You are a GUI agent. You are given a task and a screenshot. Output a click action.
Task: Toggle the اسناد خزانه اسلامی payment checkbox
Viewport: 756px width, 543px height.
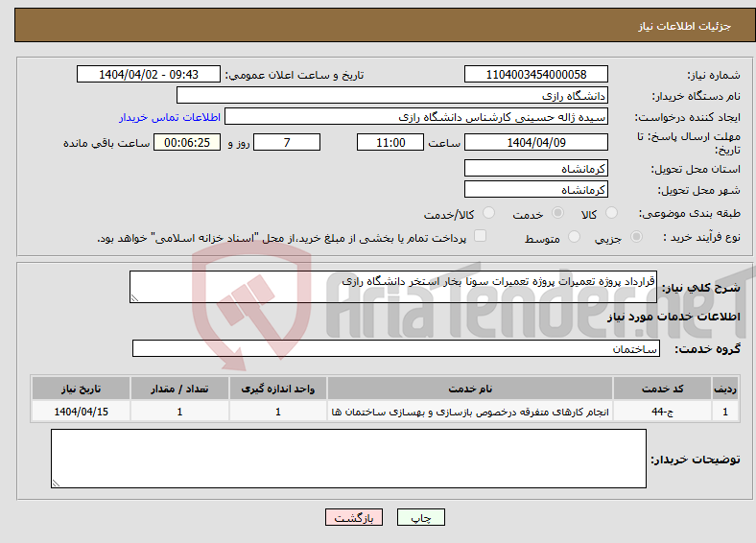coord(481,236)
